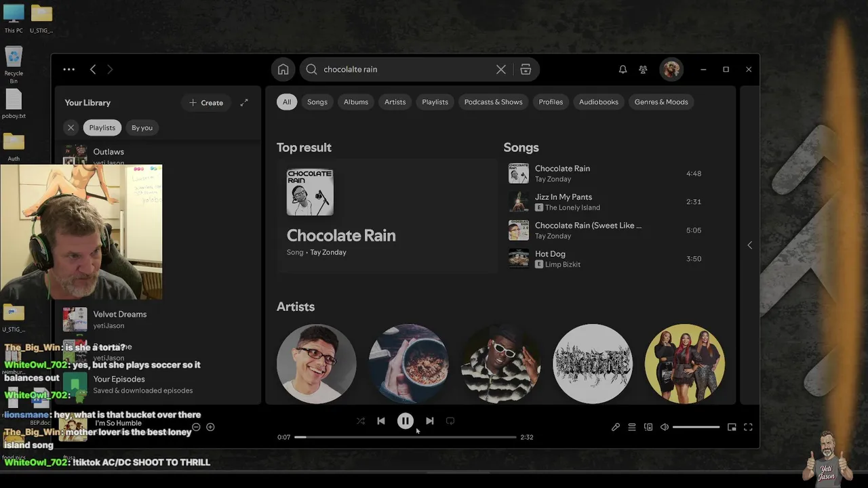Toggle the Playlists library filter chip
This screenshot has width=868, height=488.
click(102, 127)
